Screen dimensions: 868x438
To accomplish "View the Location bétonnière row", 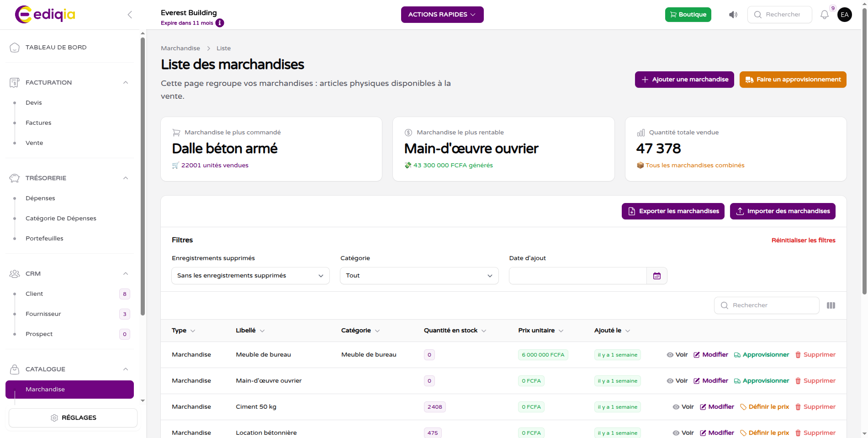I will 683,433.
